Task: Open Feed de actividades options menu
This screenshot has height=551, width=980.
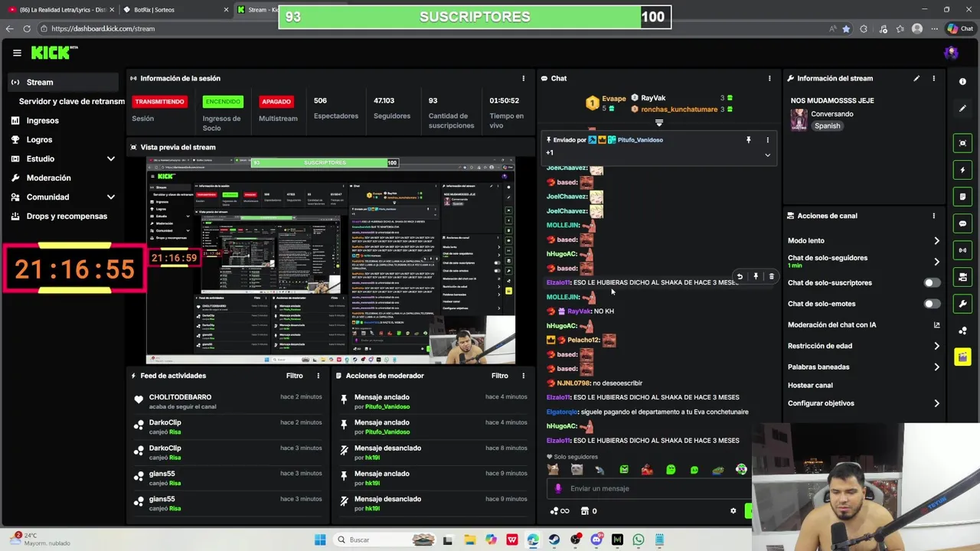Action: point(318,376)
